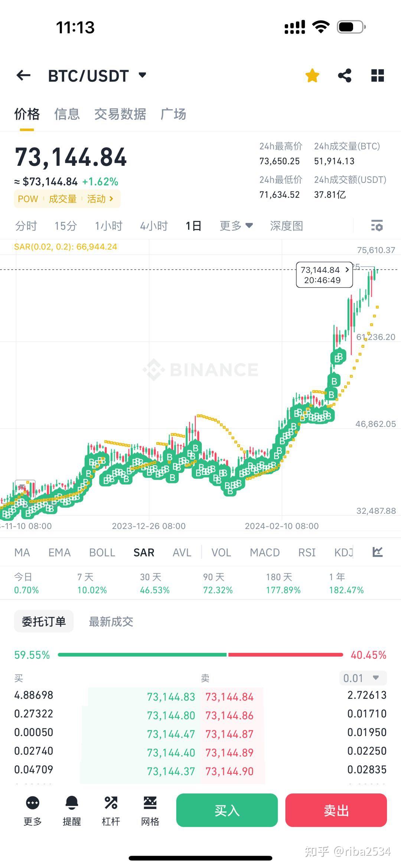401x868 pixels.
Task: Click the green 买入 buy button
Action: 227,811
